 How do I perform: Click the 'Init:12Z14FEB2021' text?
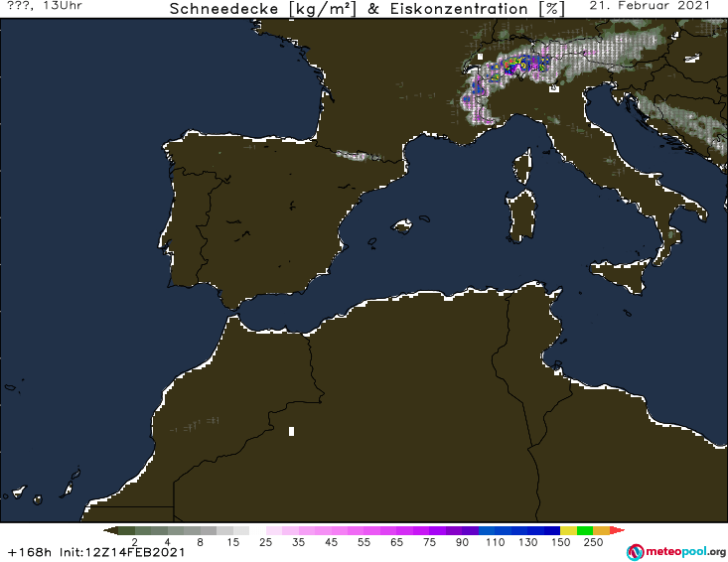tap(122, 552)
